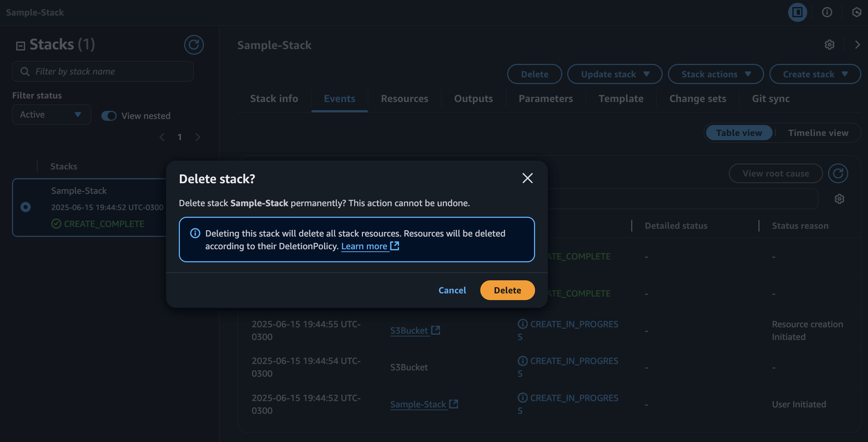The width and height of the screenshot is (868, 442).
Task: Switch to Timeline view
Action: [x=818, y=133]
